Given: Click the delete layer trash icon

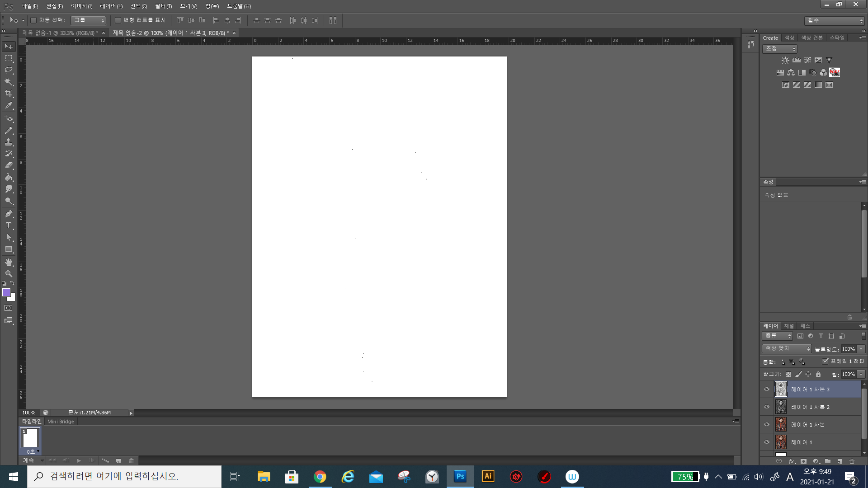Looking at the screenshot, I should [852, 461].
